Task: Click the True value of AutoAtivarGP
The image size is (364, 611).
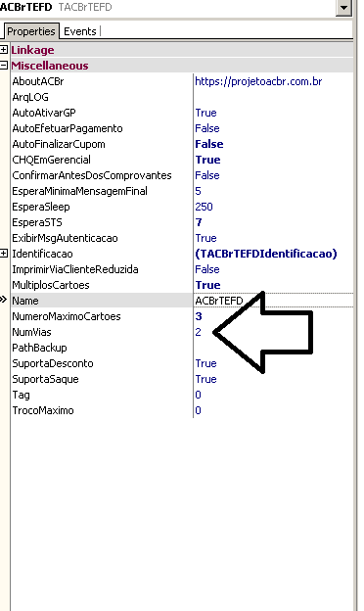Action: point(205,113)
